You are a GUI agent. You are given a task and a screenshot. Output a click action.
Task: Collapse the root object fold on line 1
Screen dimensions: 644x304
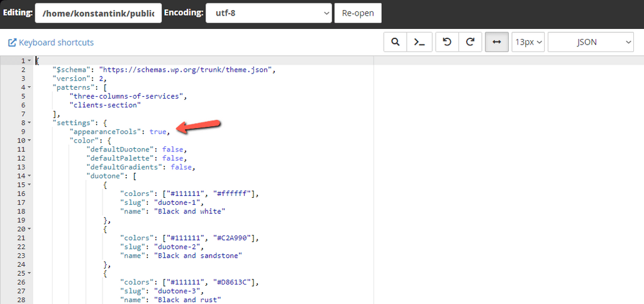click(x=29, y=61)
